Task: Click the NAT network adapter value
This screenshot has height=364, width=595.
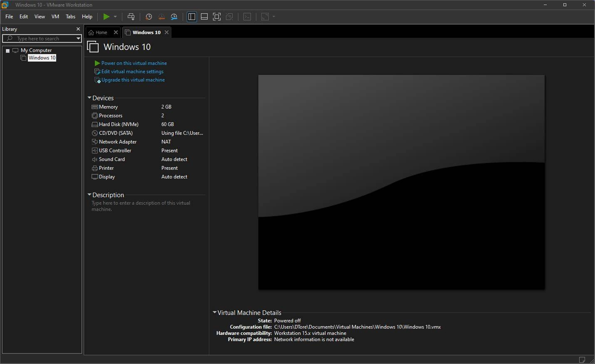Action: click(166, 142)
